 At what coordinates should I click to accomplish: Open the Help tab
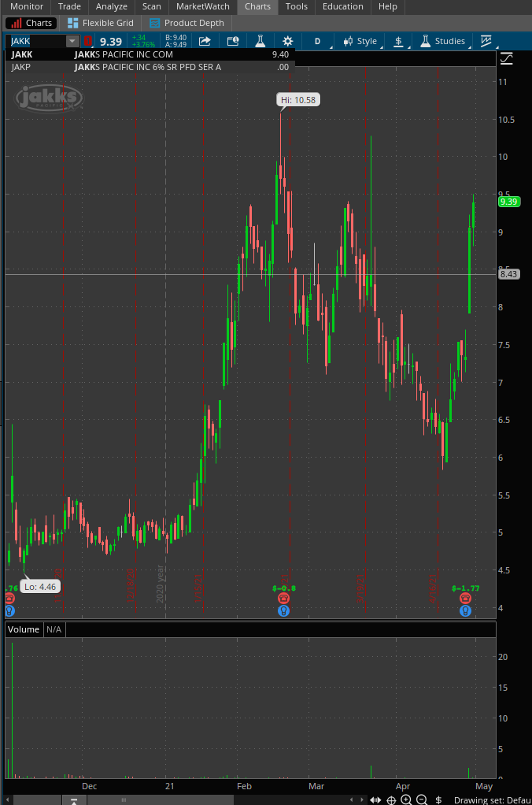tap(388, 6)
